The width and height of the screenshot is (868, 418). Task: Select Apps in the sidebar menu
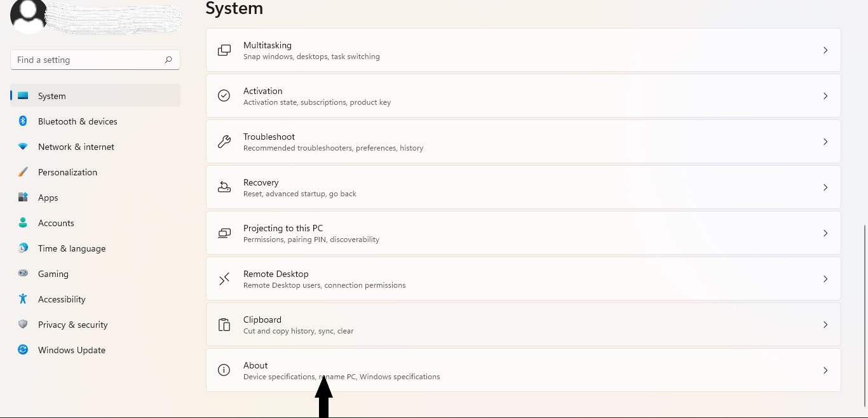click(x=48, y=198)
